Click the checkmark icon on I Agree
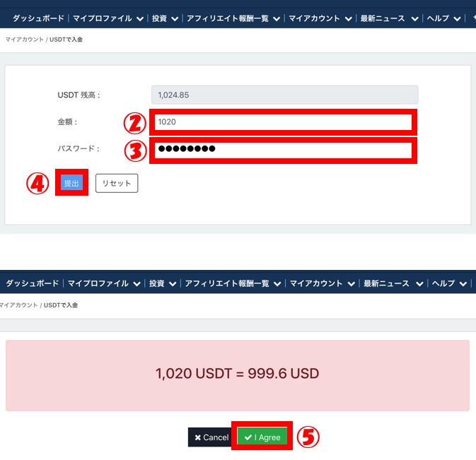 pyautogui.click(x=248, y=437)
